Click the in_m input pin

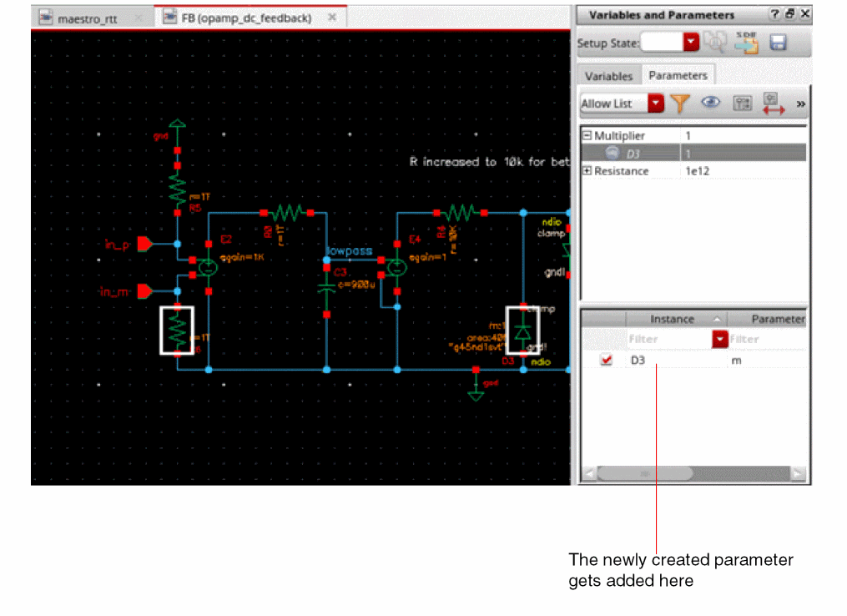144,292
